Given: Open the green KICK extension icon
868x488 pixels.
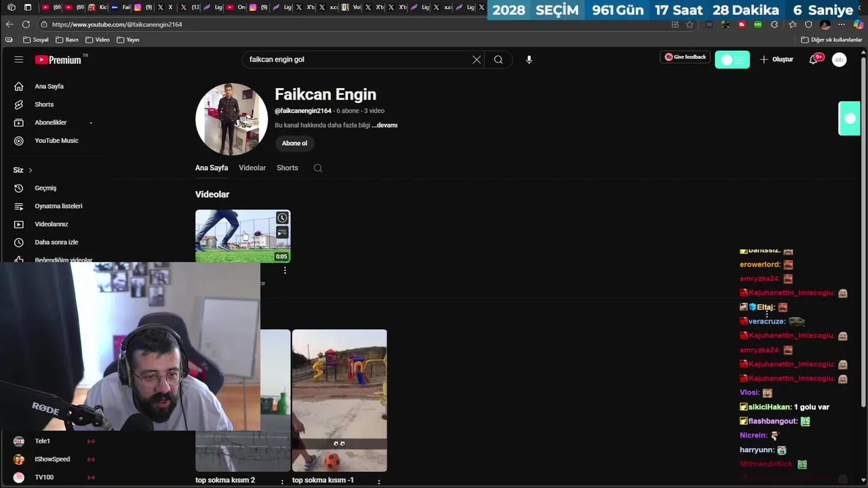Looking at the screenshot, I should [758, 24].
